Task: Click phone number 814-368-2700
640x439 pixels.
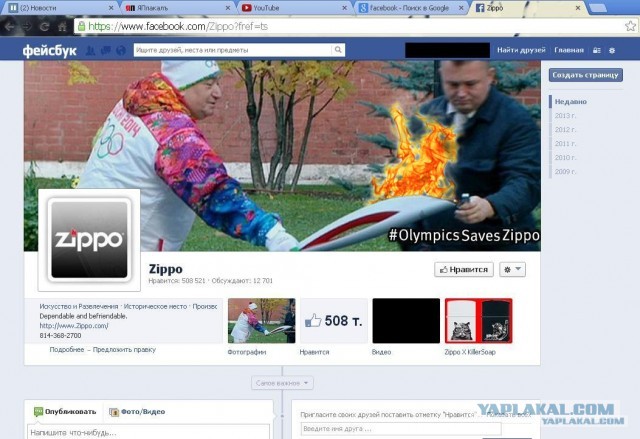Action: (60, 335)
